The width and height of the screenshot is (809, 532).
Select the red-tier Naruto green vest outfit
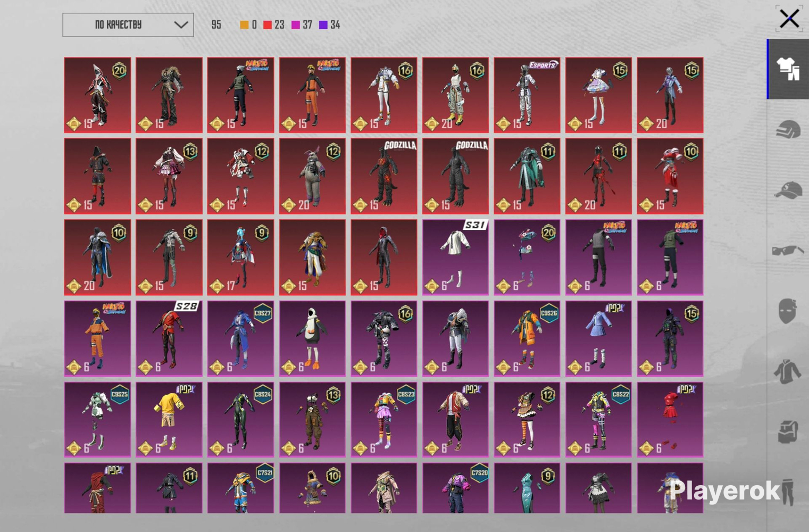(241, 95)
